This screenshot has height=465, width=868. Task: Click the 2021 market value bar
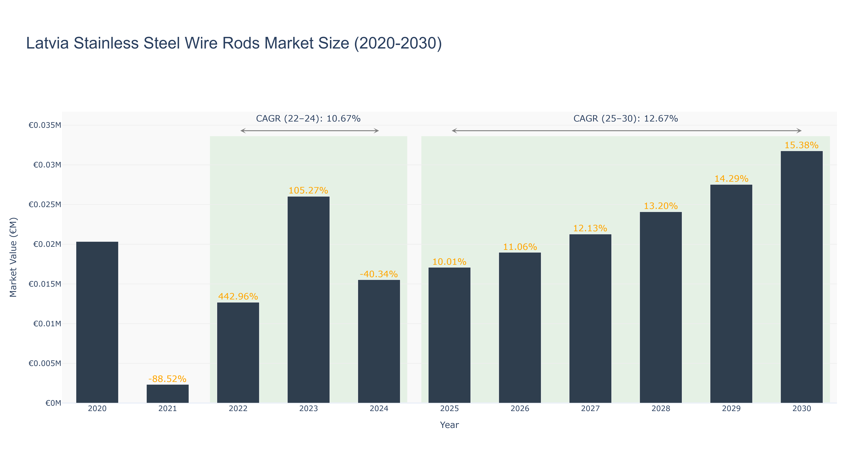(x=167, y=394)
